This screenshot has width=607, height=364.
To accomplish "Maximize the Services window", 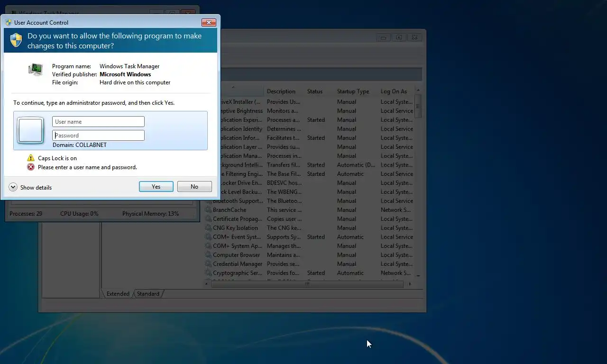I will [x=399, y=37].
